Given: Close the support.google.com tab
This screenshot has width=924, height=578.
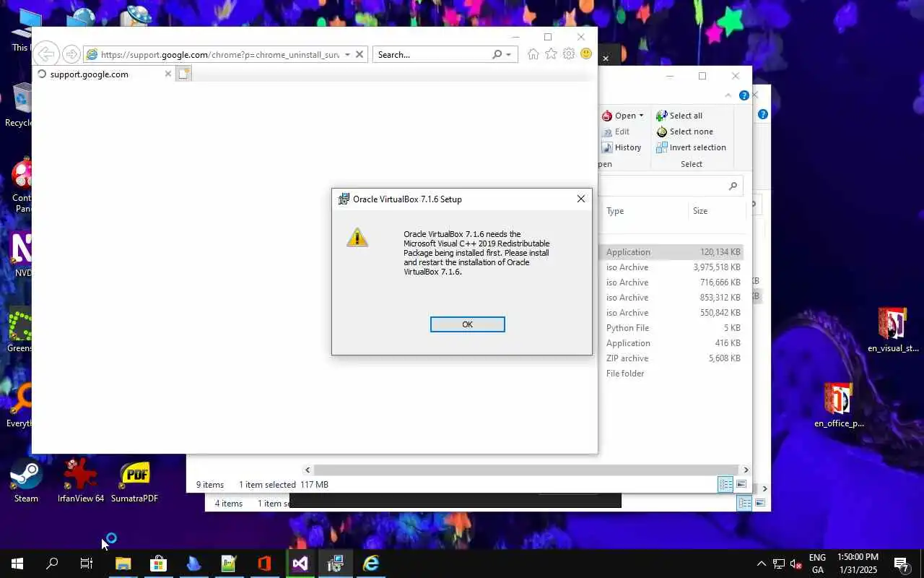Looking at the screenshot, I should [168, 74].
